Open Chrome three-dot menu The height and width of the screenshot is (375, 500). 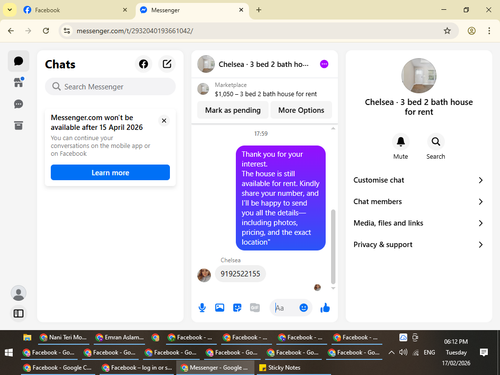point(489,31)
